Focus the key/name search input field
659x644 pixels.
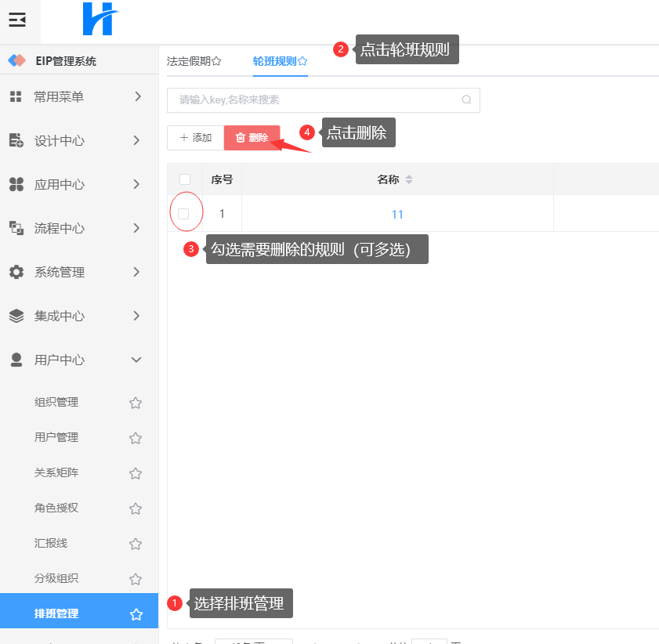(x=313, y=100)
